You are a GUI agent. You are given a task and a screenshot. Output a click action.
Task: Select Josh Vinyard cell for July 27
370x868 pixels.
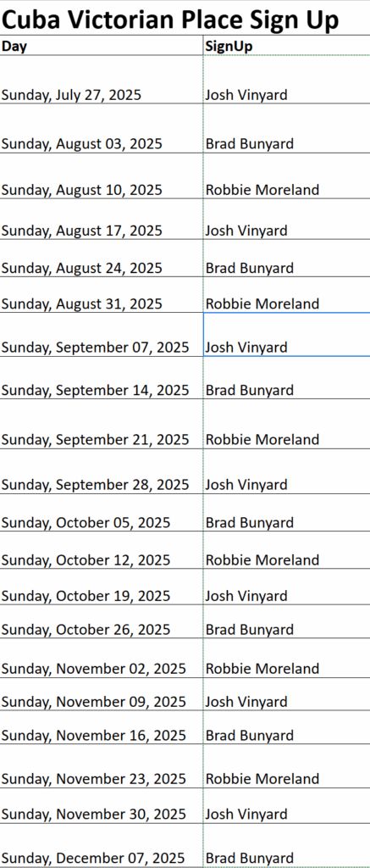click(x=286, y=80)
